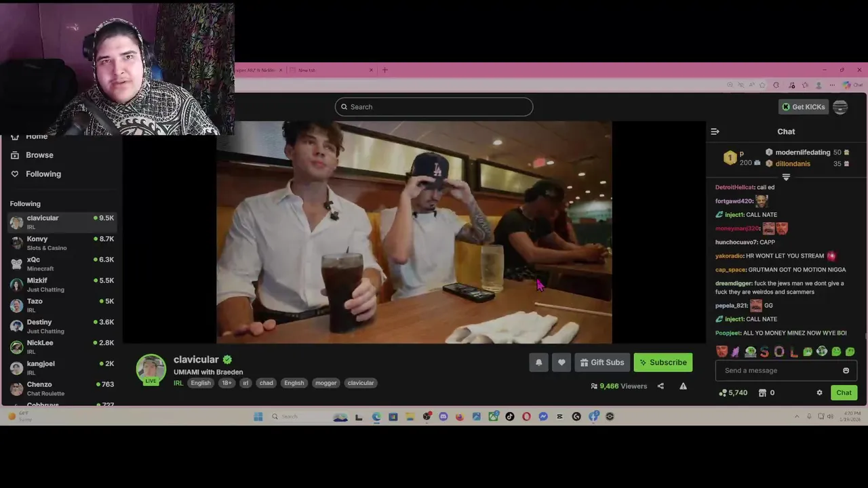Image resolution: width=868 pixels, height=488 pixels.
Task: Select the 18+ tag
Action: click(226, 383)
